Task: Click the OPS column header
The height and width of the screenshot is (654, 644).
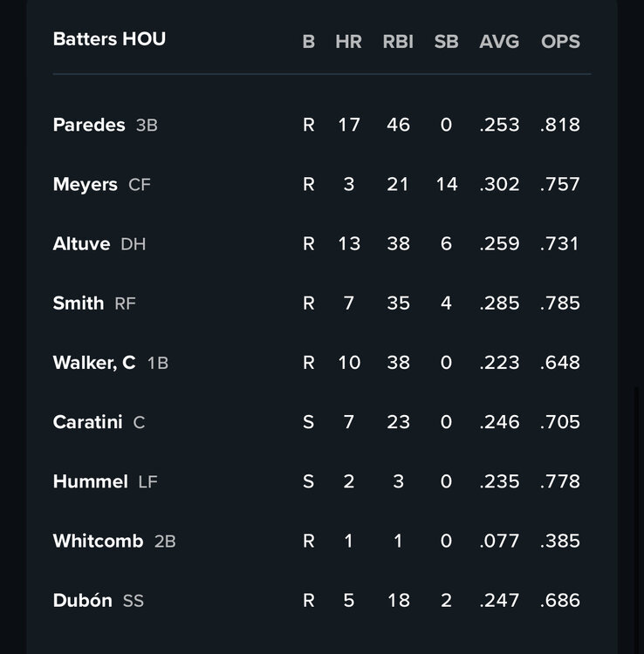Action: [x=560, y=41]
